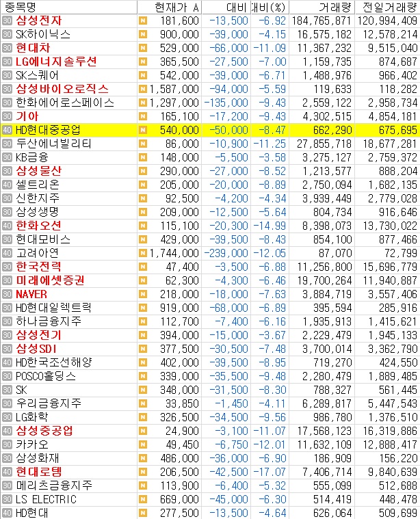
Task: Sort by the 대비(%) column header
Action: (x=270, y=7)
